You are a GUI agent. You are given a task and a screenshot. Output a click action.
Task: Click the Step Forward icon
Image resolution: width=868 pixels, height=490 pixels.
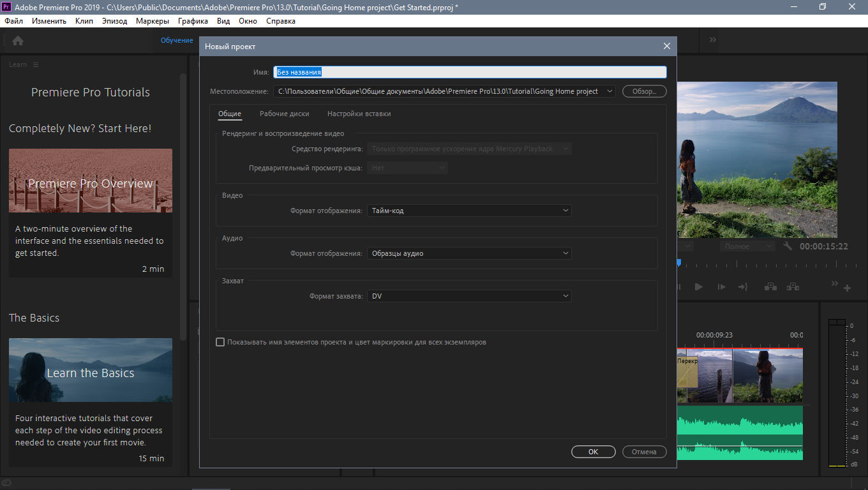tap(721, 286)
